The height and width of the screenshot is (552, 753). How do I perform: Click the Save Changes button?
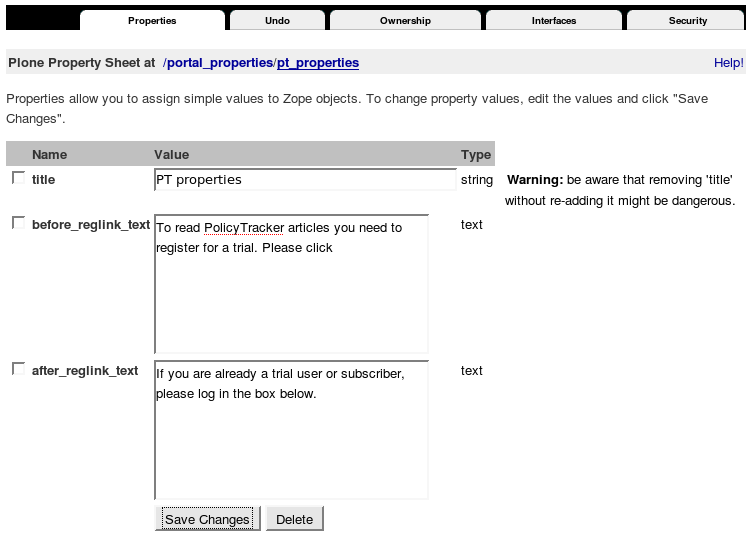click(x=207, y=519)
